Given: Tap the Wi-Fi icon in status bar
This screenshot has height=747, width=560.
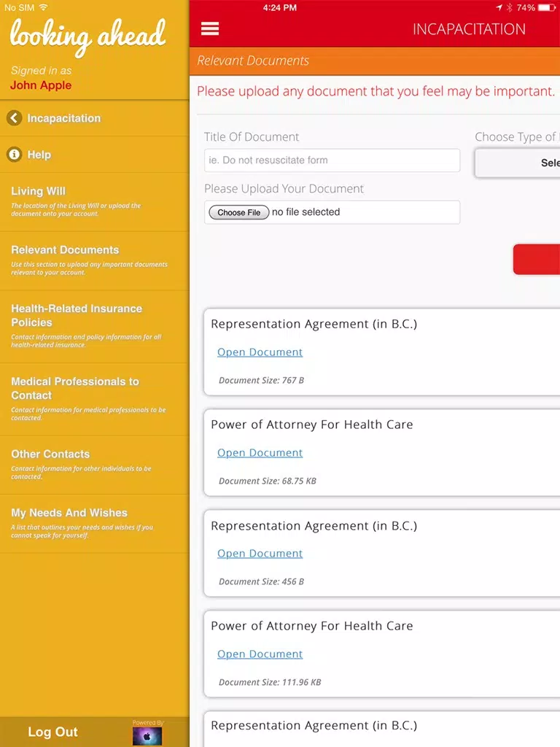Looking at the screenshot, I should point(44,7).
